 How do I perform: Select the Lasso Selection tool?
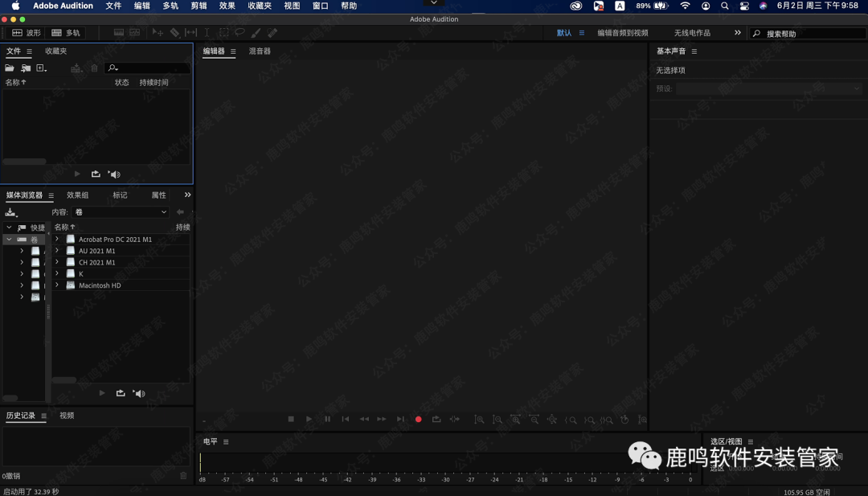tap(240, 33)
